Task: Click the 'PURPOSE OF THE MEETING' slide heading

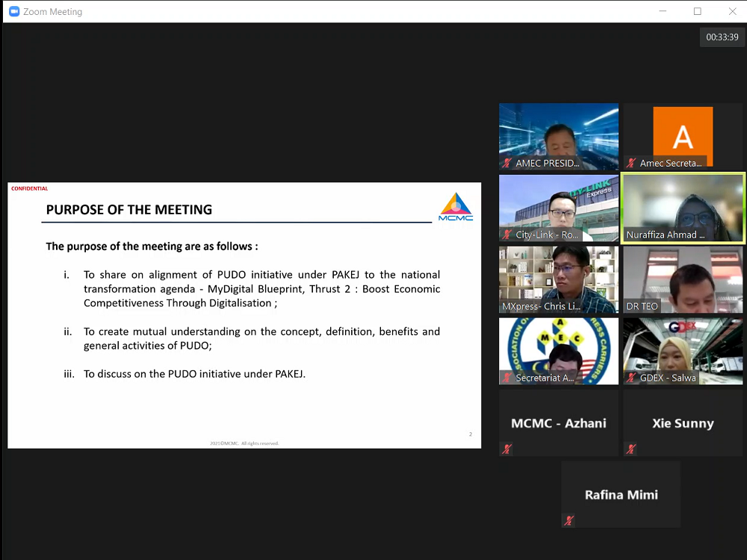Action: coord(129,210)
